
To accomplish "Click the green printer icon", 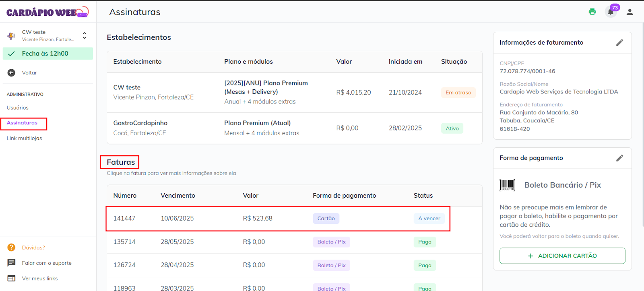I will tap(592, 12).
